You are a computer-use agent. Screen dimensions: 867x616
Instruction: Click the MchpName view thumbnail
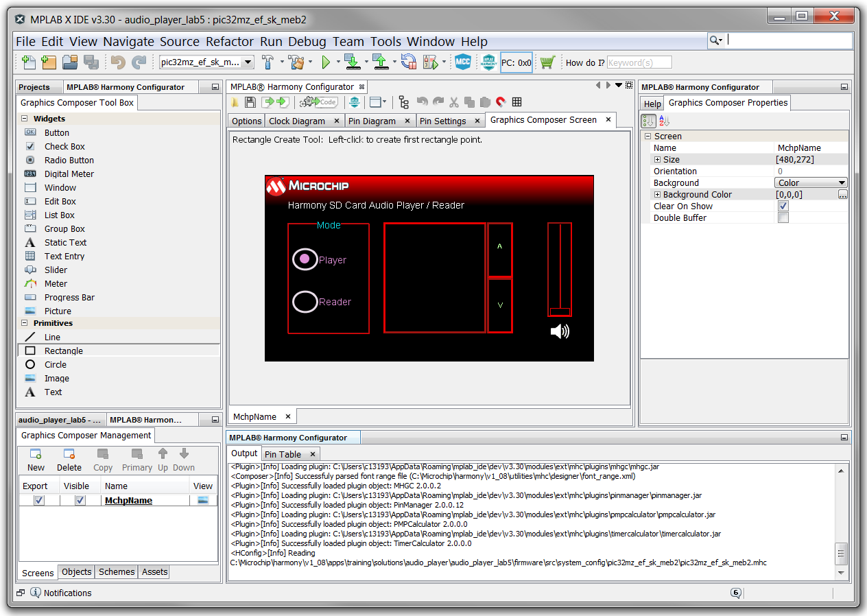pos(203,501)
